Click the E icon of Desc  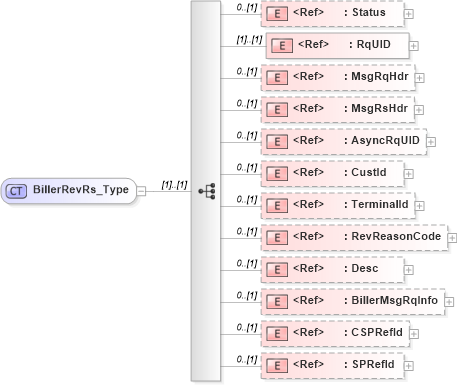tap(277, 270)
